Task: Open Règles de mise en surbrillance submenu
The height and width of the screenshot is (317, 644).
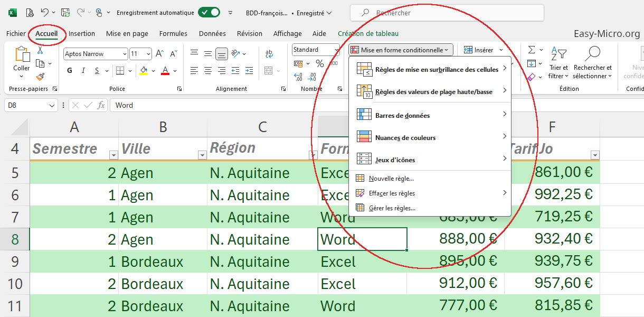Action: click(x=430, y=69)
